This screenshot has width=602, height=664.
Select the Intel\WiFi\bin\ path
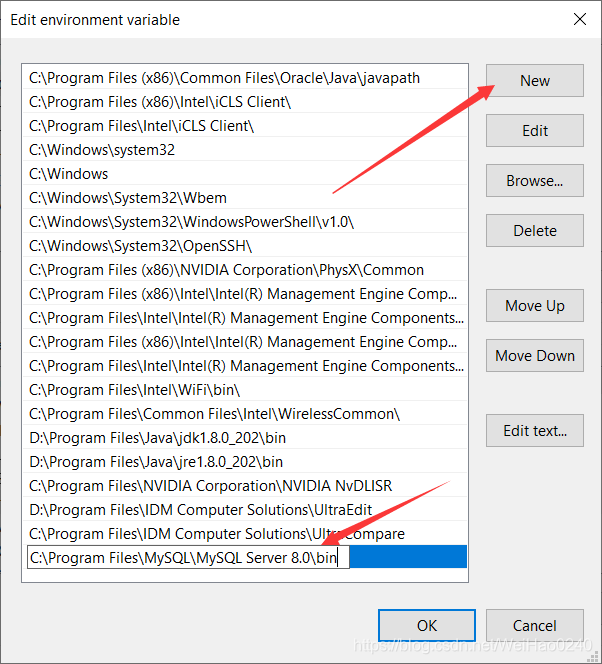point(245,390)
